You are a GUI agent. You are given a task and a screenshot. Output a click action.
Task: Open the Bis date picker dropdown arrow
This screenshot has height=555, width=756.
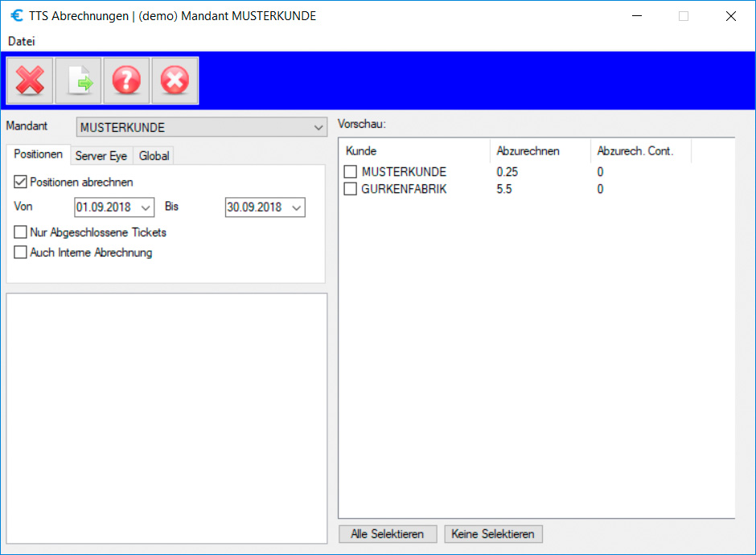tap(297, 208)
